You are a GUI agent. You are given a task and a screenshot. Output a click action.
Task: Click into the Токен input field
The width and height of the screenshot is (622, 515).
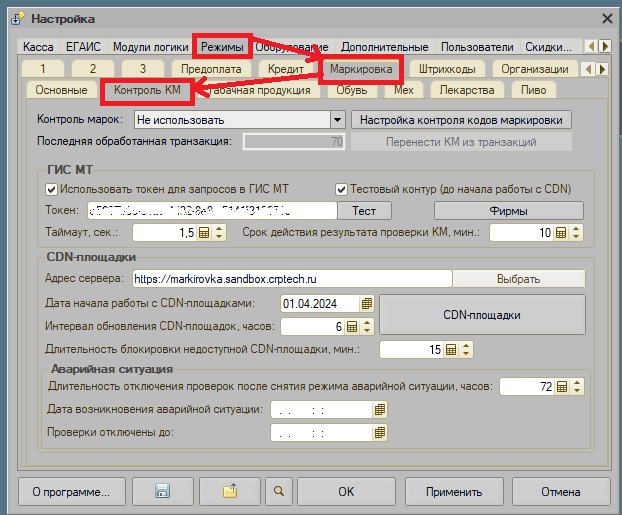point(212,211)
